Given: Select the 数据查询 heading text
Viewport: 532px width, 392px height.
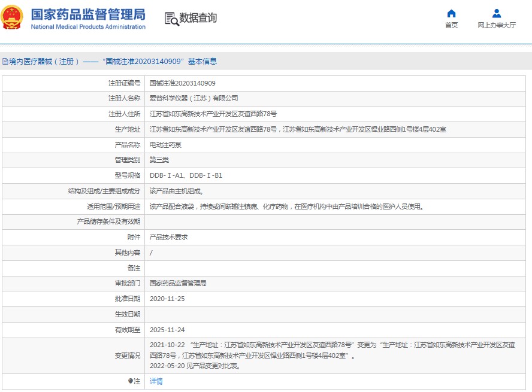Looking at the screenshot, I should (x=198, y=18).
